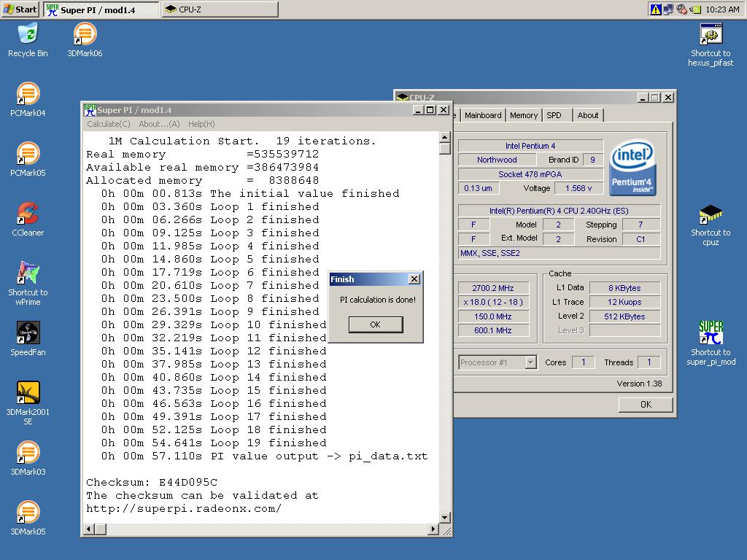Open the Shortcut to hexus_pifast icon

(x=711, y=44)
